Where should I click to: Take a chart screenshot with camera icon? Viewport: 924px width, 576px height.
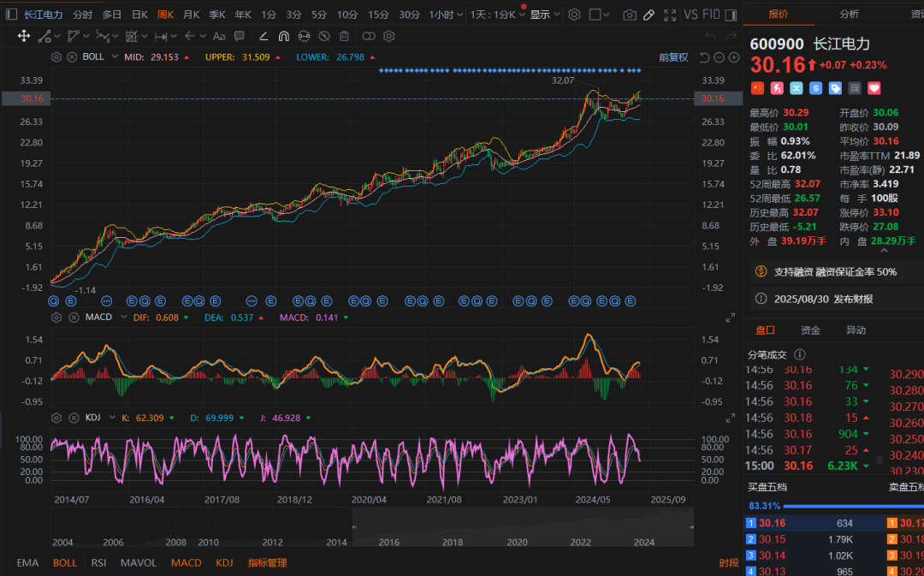[x=630, y=15]
